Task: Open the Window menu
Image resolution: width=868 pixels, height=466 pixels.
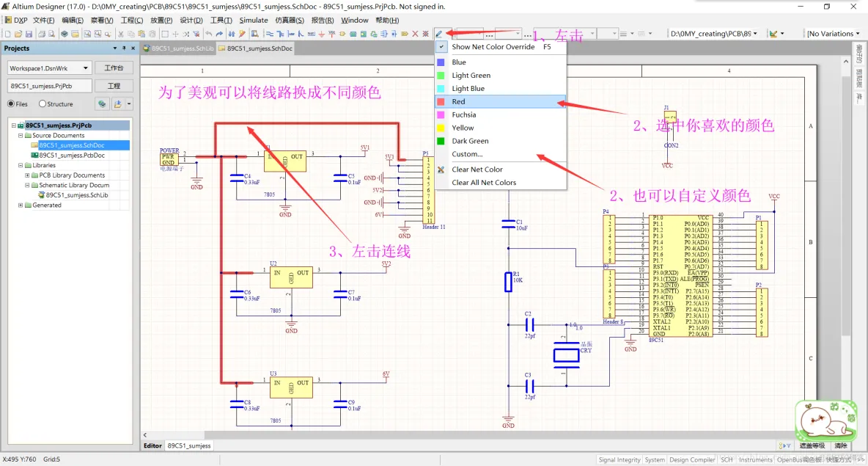Action: (x=354, y=20)
